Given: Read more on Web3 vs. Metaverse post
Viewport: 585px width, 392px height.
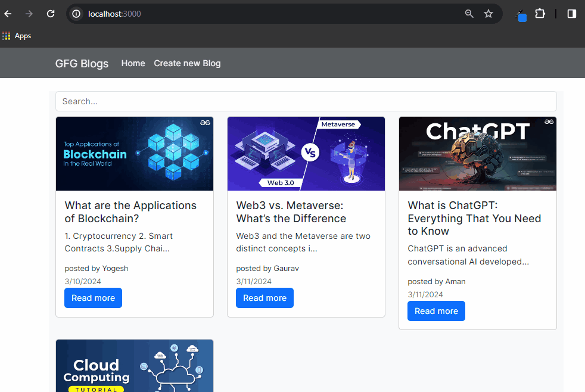Looking at the screenshot, I should coord(265,298).
